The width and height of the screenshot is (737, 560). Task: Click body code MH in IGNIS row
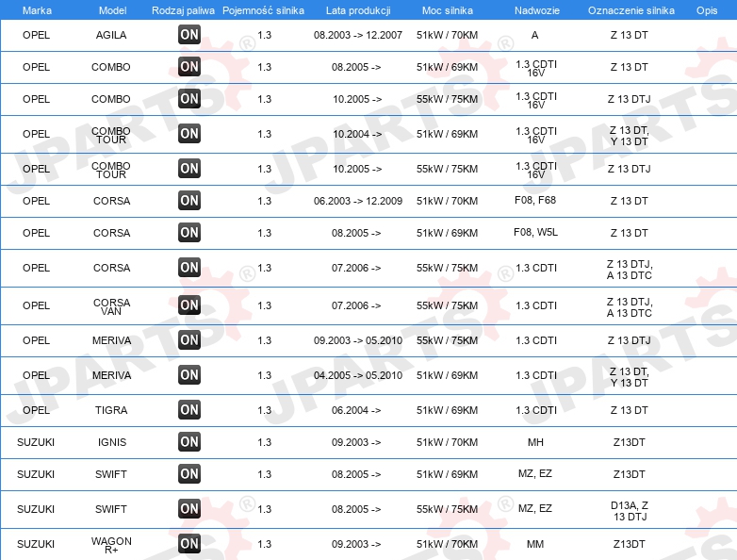click(535, 442)
